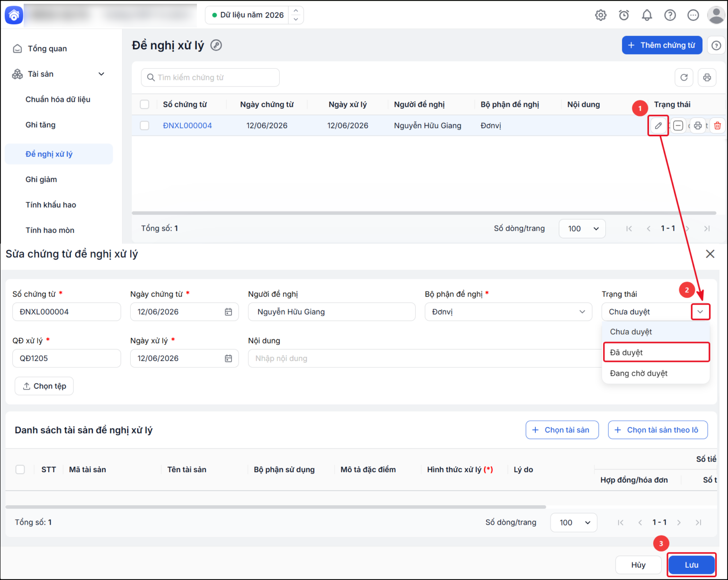The image size is (728, 580).
Task: Toggle Trạng thái dropdown arrow
Action: point(700,312)
